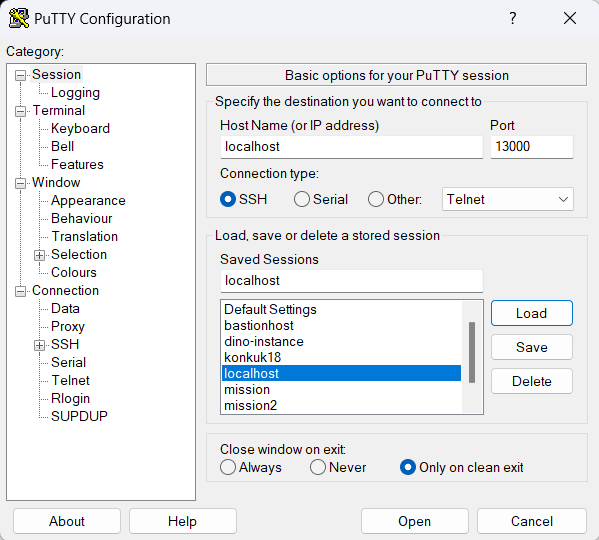Select mission2 saved session
Viewport: 599px width, 540px height.
(341, 405)
